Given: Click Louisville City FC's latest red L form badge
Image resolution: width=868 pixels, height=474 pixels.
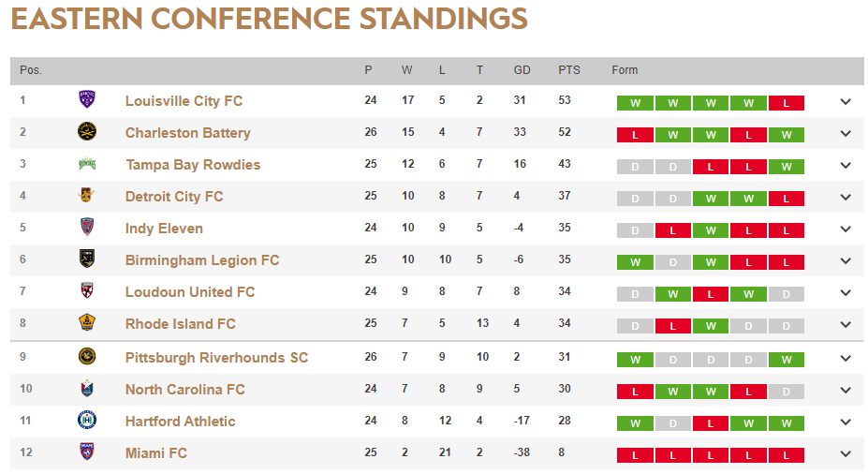Looking at the screenshot, I should [x=786, y=103].
